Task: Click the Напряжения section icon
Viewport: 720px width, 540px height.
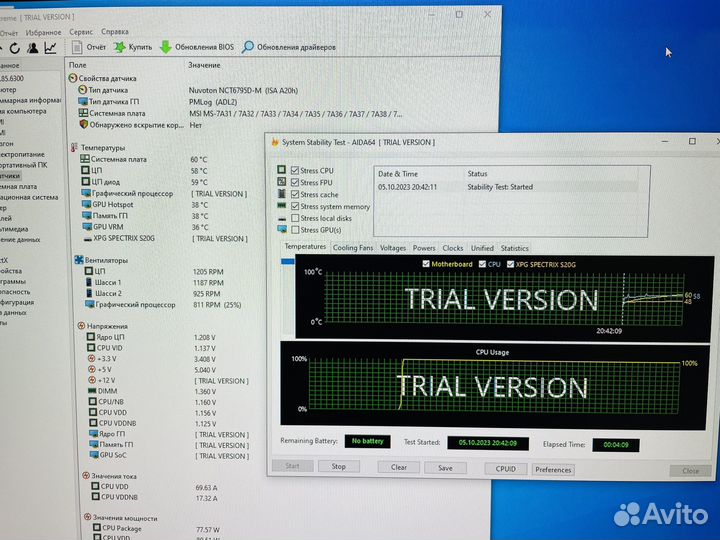Action: [81, 326]
